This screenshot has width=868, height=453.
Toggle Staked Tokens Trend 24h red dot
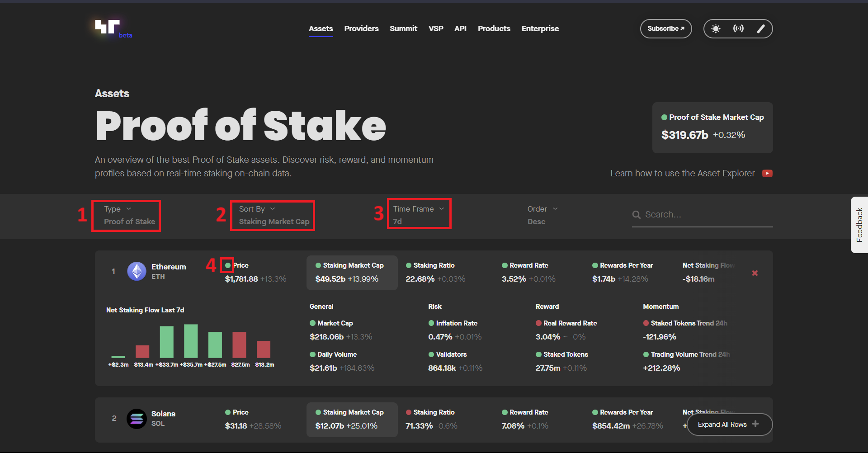(x=646, y=323)
